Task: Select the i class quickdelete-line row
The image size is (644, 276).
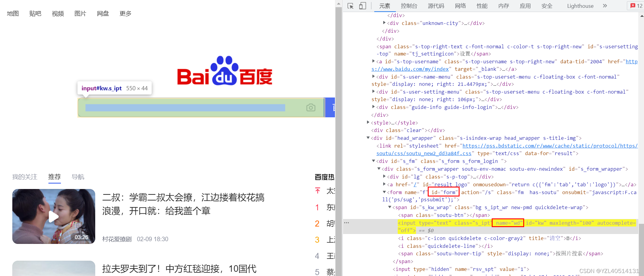Action: (x=445, y=246)
